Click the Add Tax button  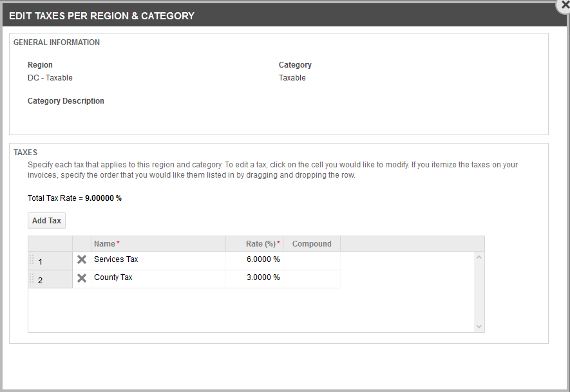coord(46,221)
